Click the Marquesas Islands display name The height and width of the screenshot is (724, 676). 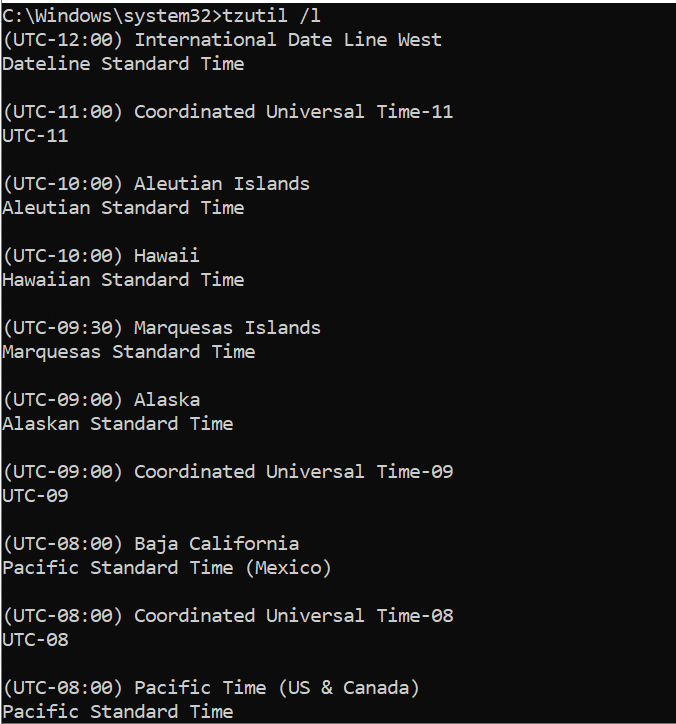coord(227,328)
